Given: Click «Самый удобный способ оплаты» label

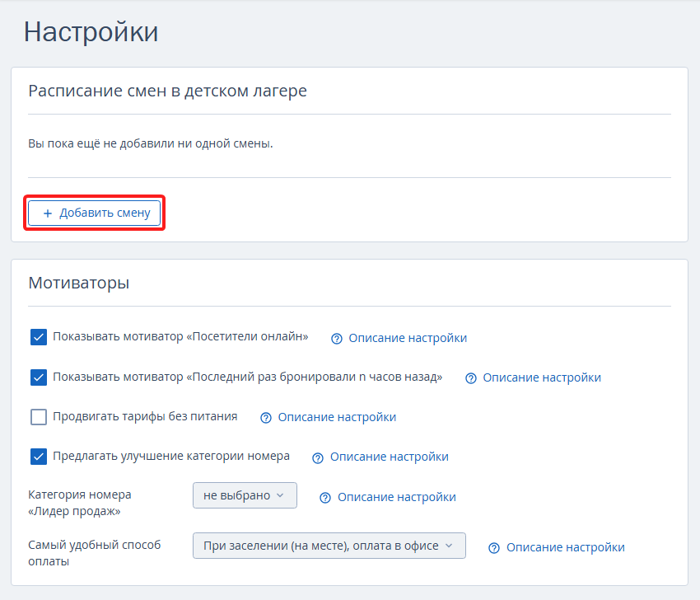Looking at the screenshot, I should click(94, 553).
